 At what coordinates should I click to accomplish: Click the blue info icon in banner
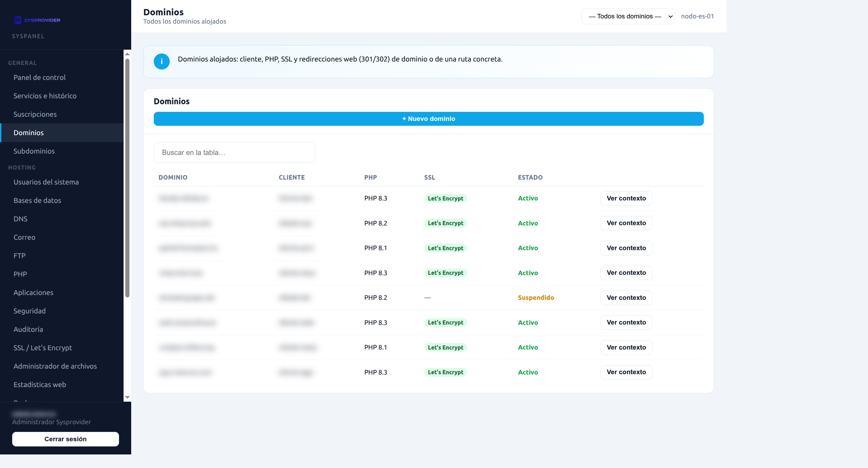pyautogui.click(x=162, y=61)
